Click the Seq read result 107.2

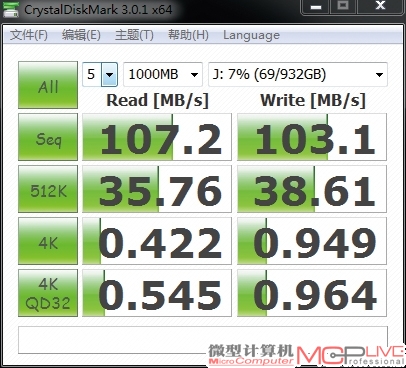coord(157,137)
